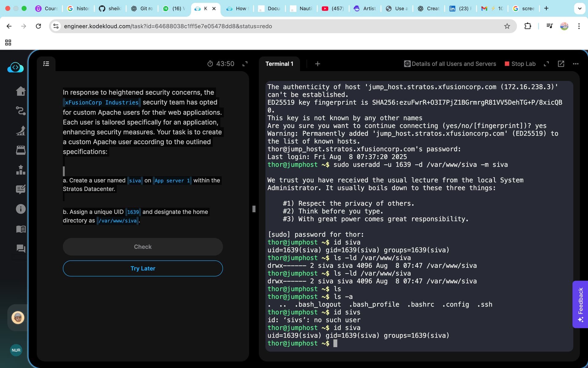Image resolution: width=588 pixels, height=368 pixels.
Task: Click the Stop Lab button
Action: pyautogui.click(x=520, y=64)
